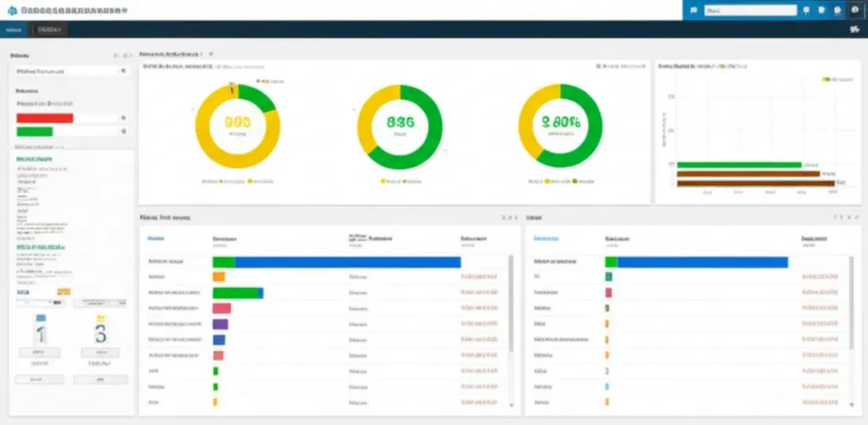Click the small icon beside the red sidebar bar
Image resolution: width=868 pixels, height=425 pixels.
pos(123,118)
